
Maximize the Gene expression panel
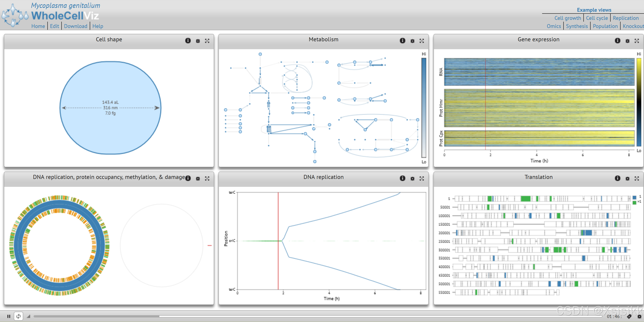[x=637, y=41]
